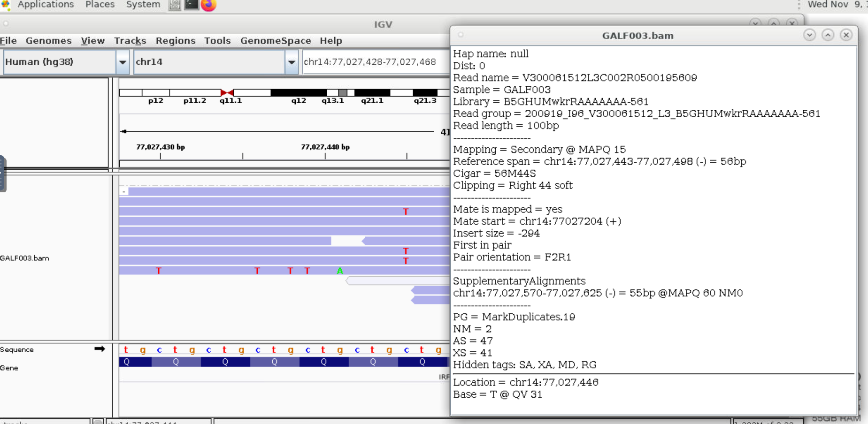The image size is (868, 424).
Task: Open the Human (hg38) genome dropdown
Action: pyautogui.click(x=123, y=61)
